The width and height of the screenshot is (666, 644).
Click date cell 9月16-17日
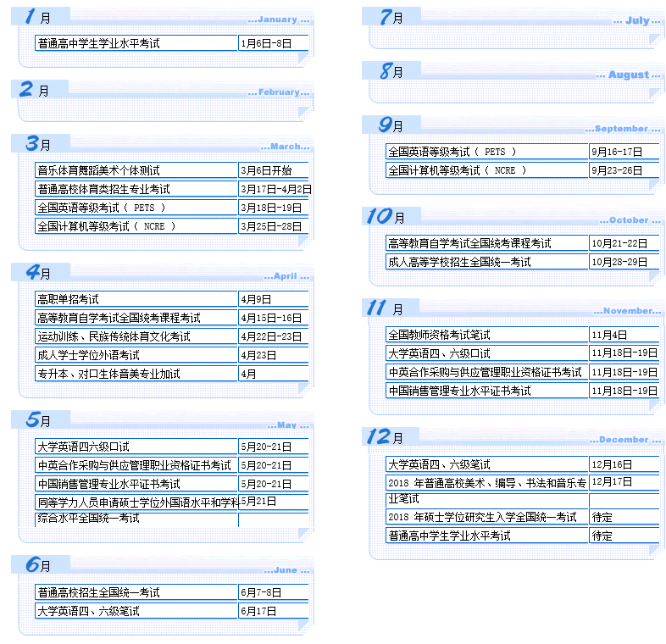click(624, 152)
